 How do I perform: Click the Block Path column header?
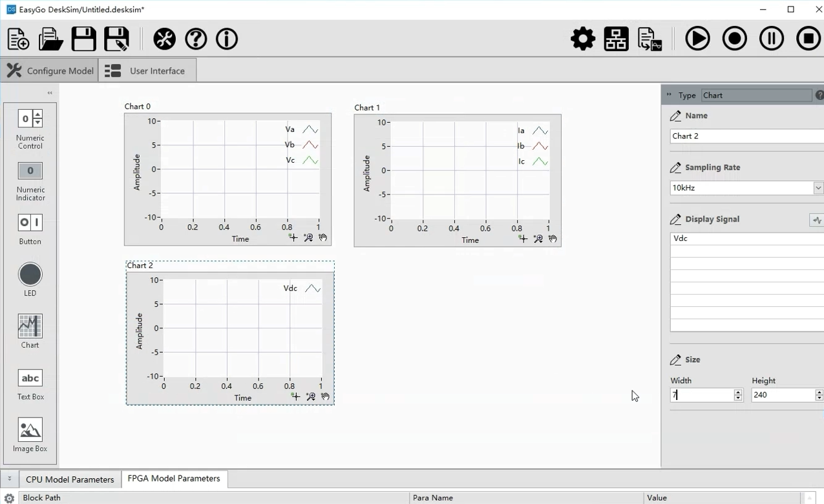214,498
